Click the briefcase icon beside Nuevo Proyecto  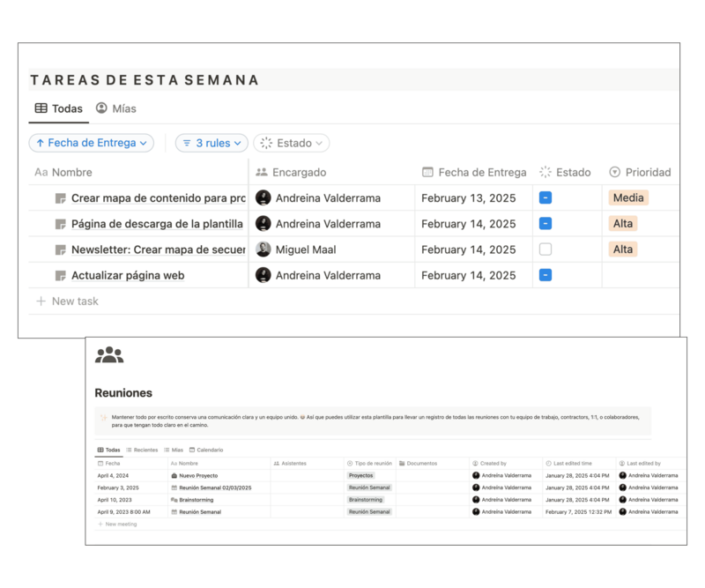pos(174,475)
